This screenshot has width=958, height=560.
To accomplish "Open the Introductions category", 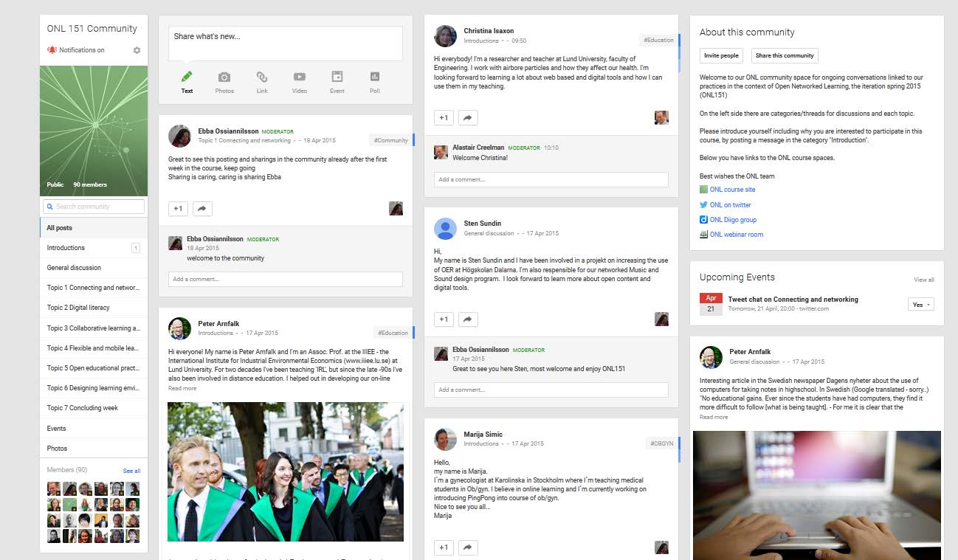I will (93, 248).
